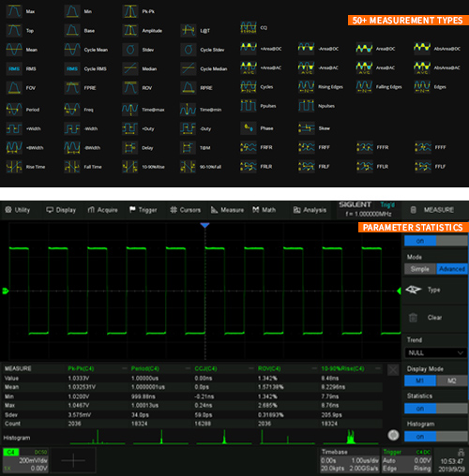469x476 pixels.
Task: Toggle the Statistics switch
Action: point(436,409)
